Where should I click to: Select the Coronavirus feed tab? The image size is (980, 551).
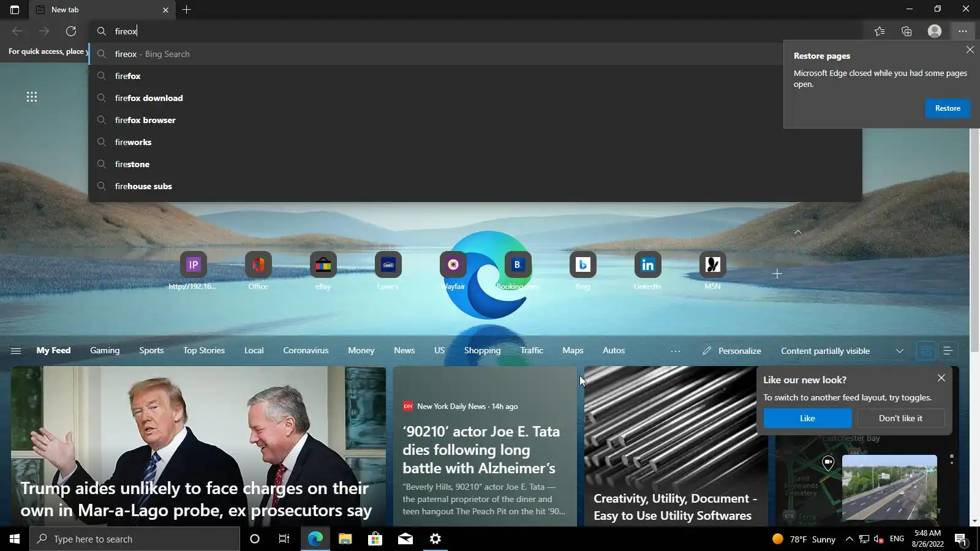pos(306,350)
